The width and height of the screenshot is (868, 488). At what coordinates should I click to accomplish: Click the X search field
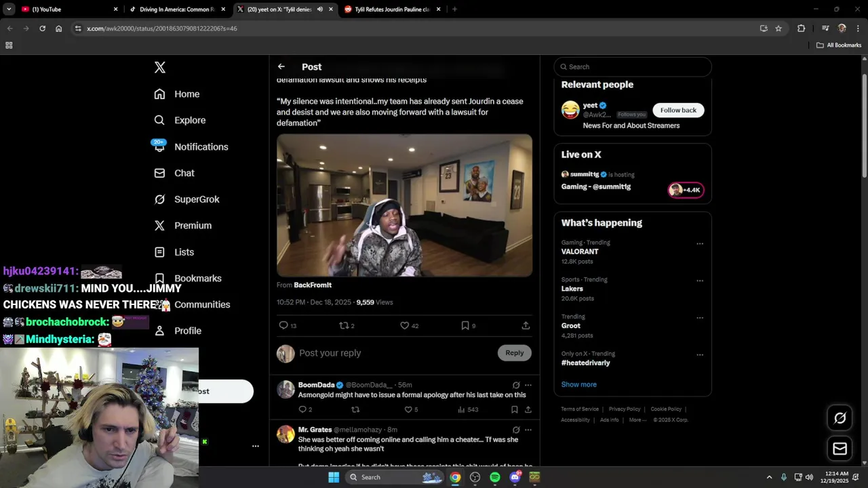pyautogui.click(x=633, y=66)
